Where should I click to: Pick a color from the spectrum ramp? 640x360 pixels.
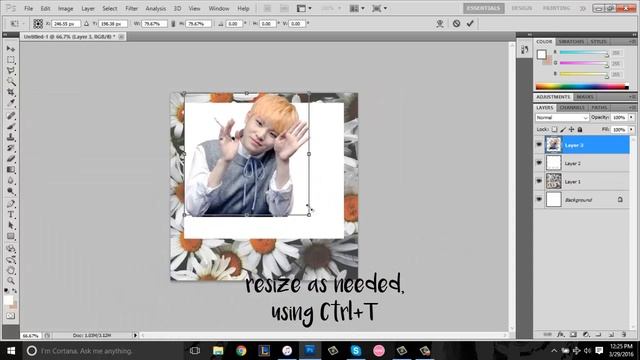[582, 86]
